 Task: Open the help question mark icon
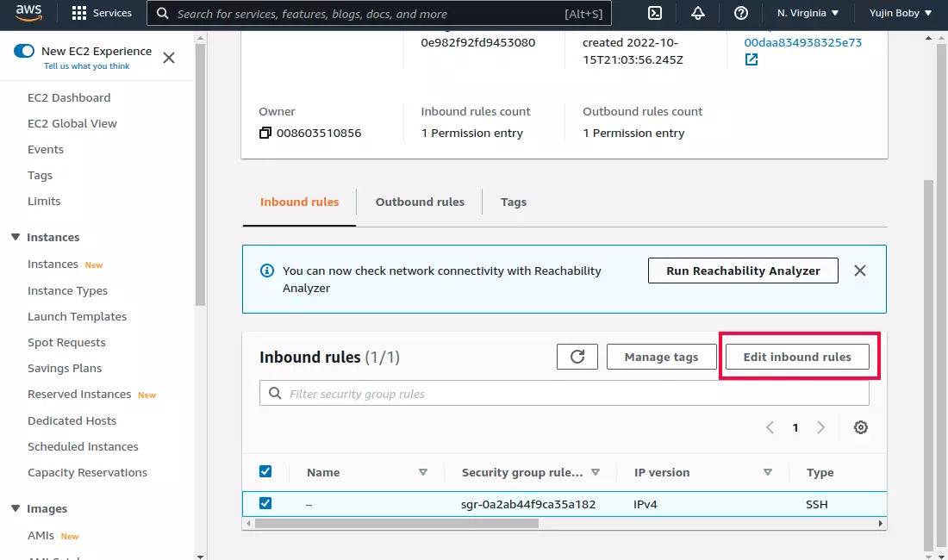(742, 13)
